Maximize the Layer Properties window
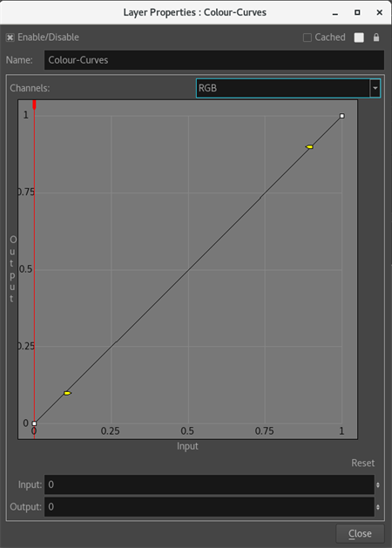Image resolution: width=392 pixels, height=548 pixels. (x=357, y=12)
